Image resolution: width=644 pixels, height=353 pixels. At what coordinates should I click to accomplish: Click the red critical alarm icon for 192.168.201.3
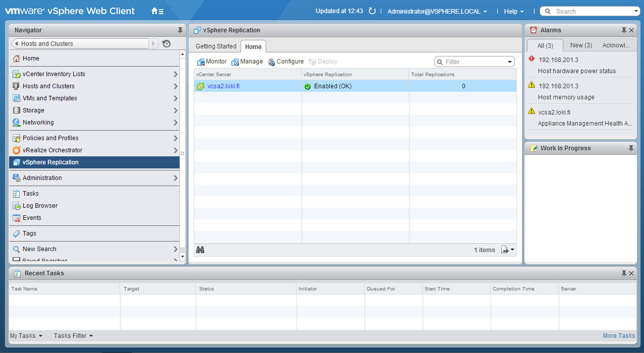coord(532,59)
